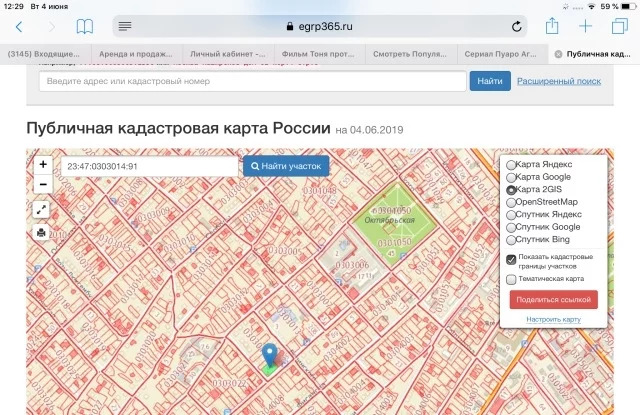Image resolution: width=640 pixels, height=415 pixels.
Task: Click map label 0303022
Action: [229, 383]
